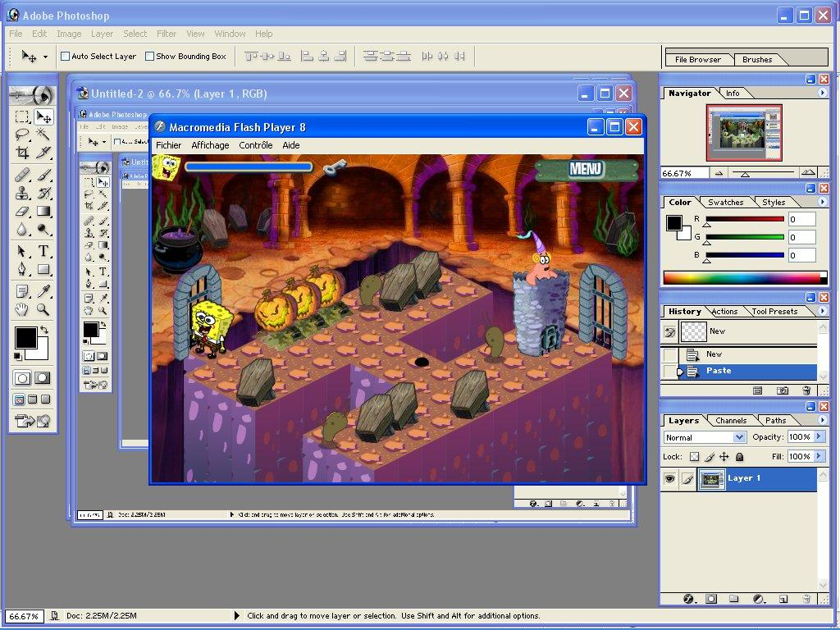Select the Pen tool
The image size is (840, 630).
coord(22,269)
